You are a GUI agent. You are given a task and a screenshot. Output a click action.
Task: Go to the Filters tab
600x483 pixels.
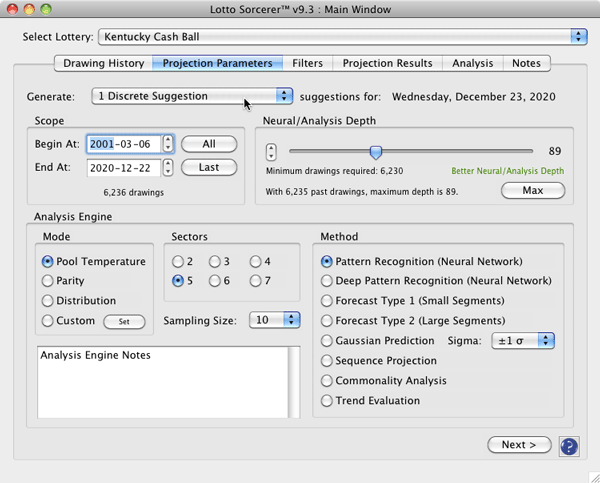[x=307, y=63]
